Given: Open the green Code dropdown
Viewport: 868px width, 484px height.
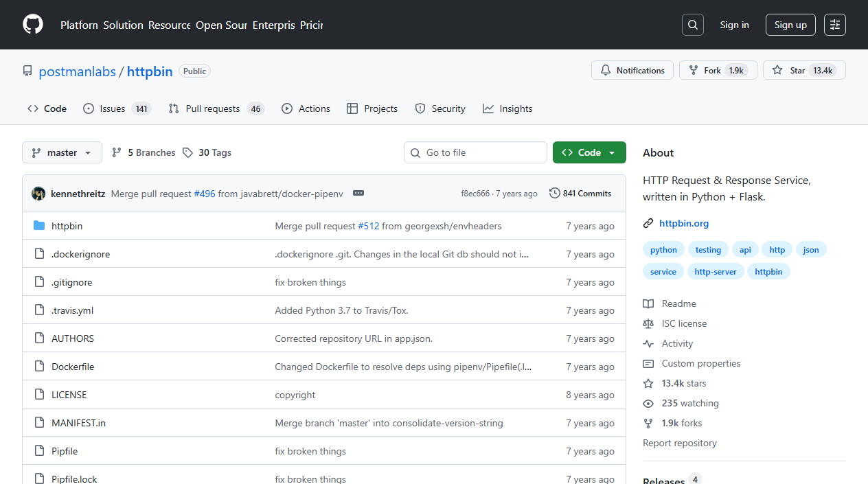Looking at the screenshot, I should 589,152.
